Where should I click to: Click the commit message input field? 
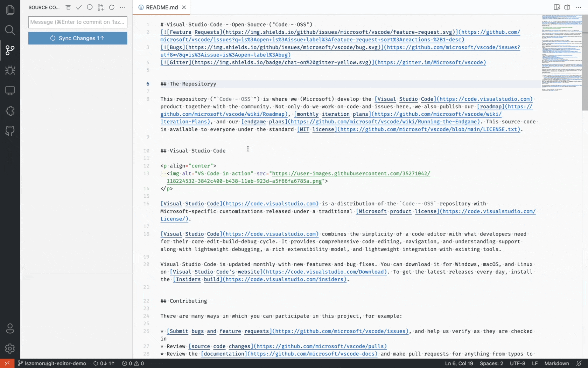click(77, 22)
